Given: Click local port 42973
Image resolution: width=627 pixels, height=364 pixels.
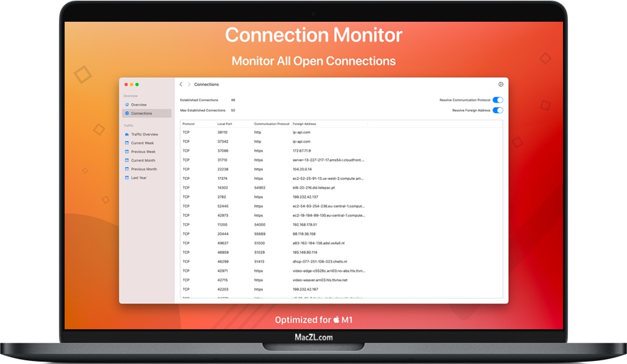Looking at the screenshot, I should tap(222, 216).
